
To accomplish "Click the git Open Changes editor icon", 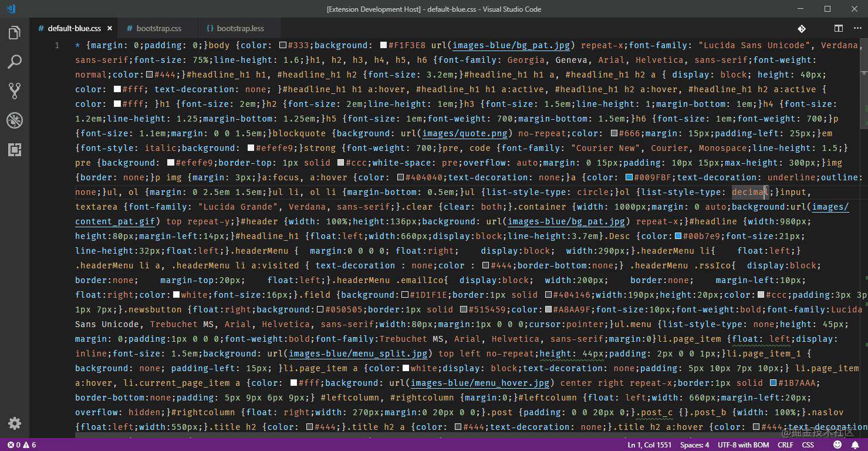I will point(802,28).
